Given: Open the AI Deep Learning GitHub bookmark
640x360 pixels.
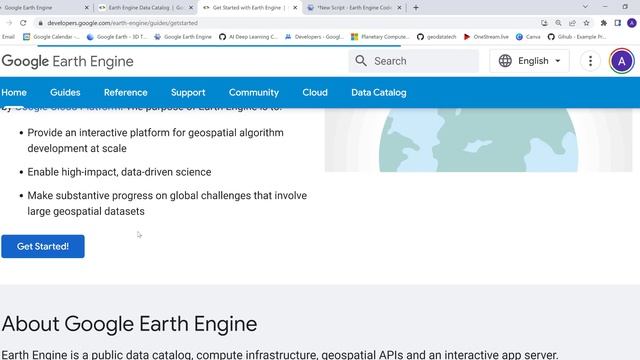Looking at the screenshot, I should click(248, 37).
